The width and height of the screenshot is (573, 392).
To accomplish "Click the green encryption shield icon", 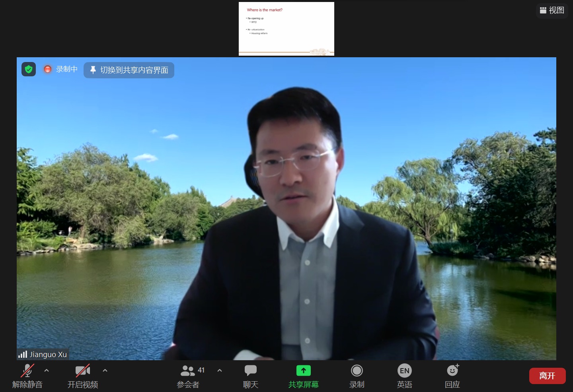I will point(29,69).
